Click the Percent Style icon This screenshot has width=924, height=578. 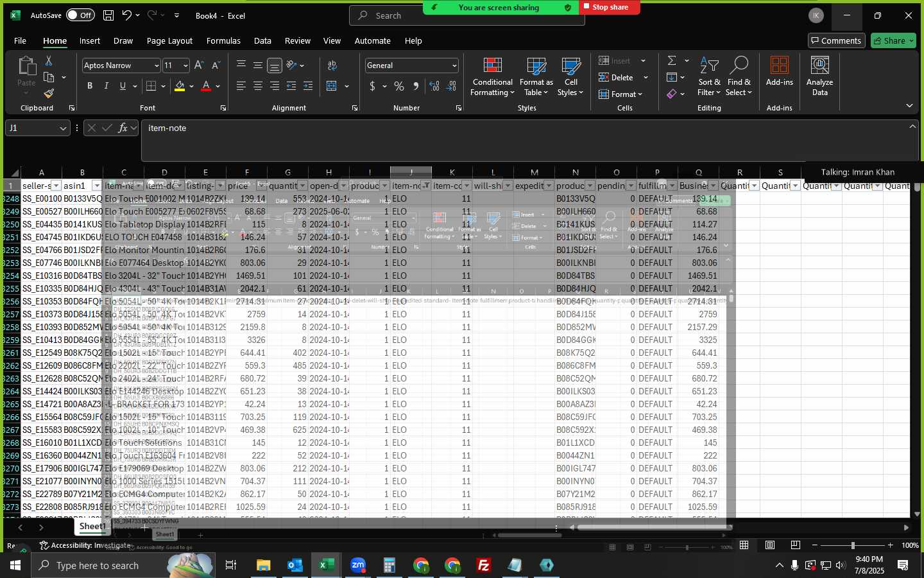click(x=399, y=86)
